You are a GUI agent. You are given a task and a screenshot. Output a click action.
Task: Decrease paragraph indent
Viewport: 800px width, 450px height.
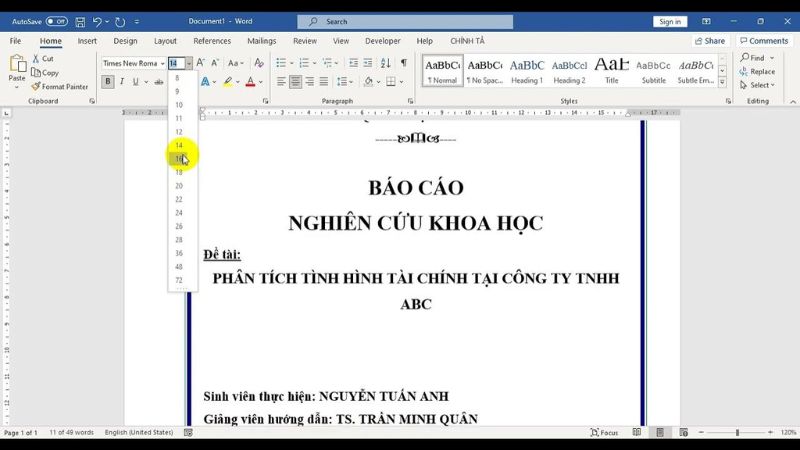coord(353,63)
